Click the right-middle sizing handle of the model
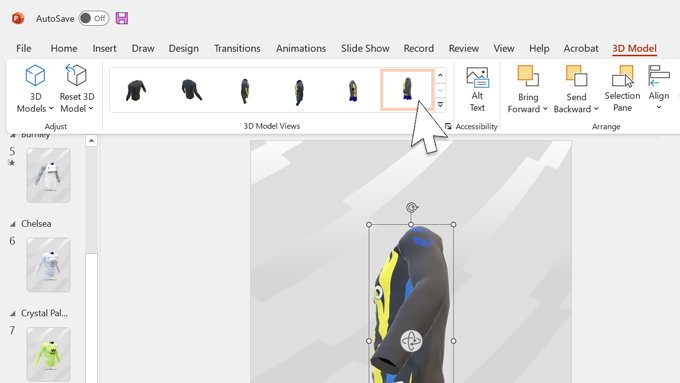680x383 pixels. pyautogui.click(x=453, y=341)
